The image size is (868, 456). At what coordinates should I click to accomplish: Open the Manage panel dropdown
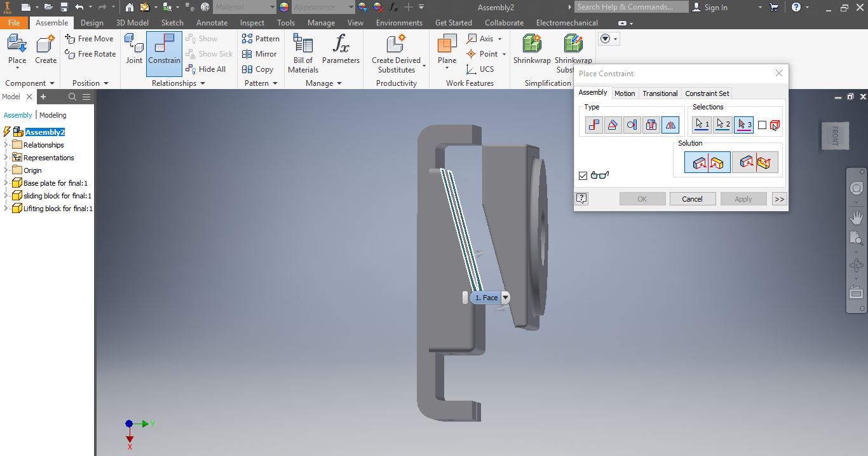[323, 83]
